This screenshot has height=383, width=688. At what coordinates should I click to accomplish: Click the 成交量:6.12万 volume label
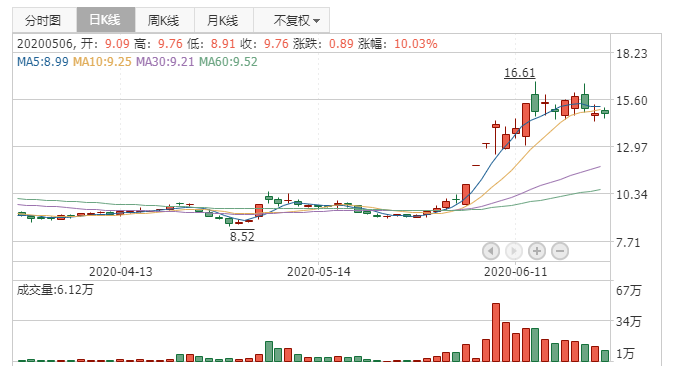(55, 290)
